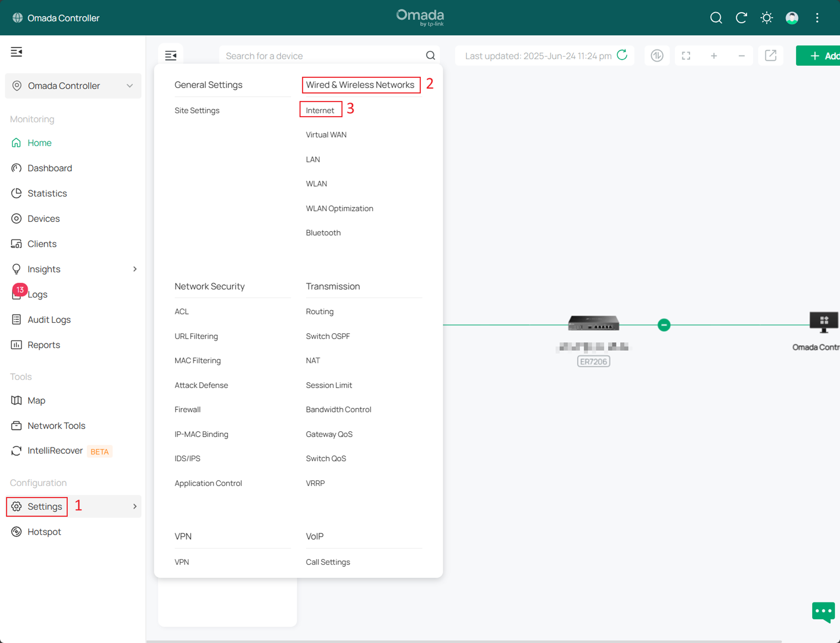Click the device search magnifier icon

[x=431, y=56]
